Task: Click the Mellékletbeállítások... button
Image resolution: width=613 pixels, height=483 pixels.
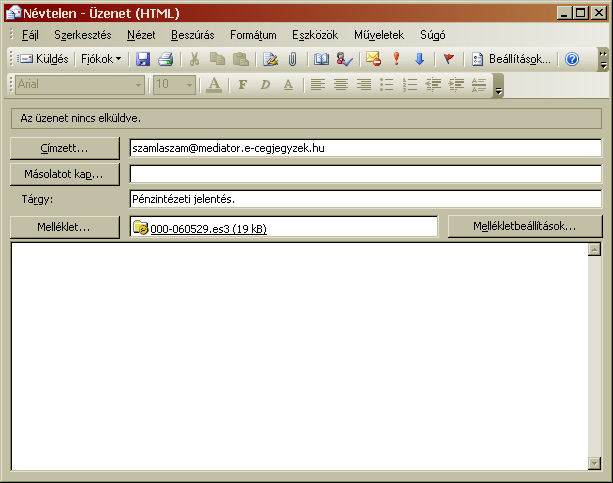Action: (525, 227)
